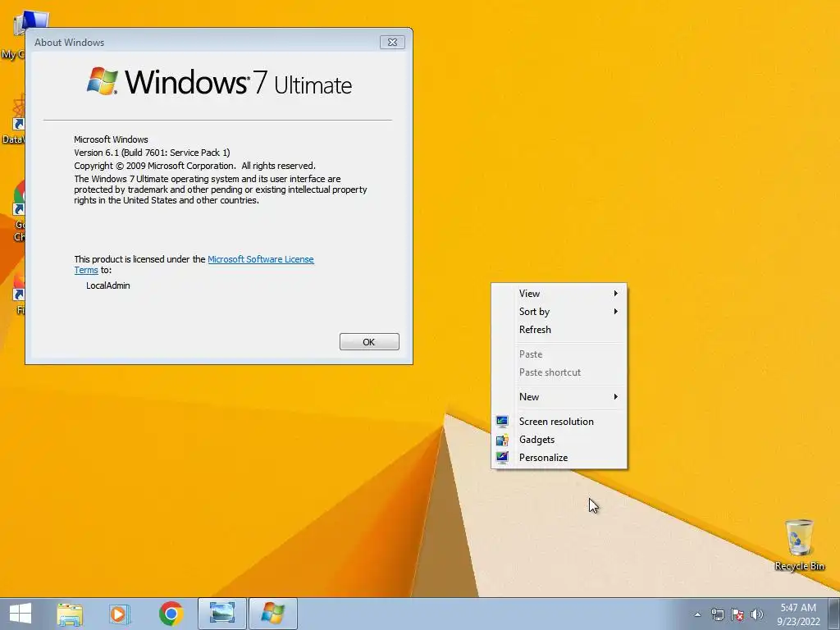
Task: Click OK in About Windows dialog
Action: [x=369, y=342]
